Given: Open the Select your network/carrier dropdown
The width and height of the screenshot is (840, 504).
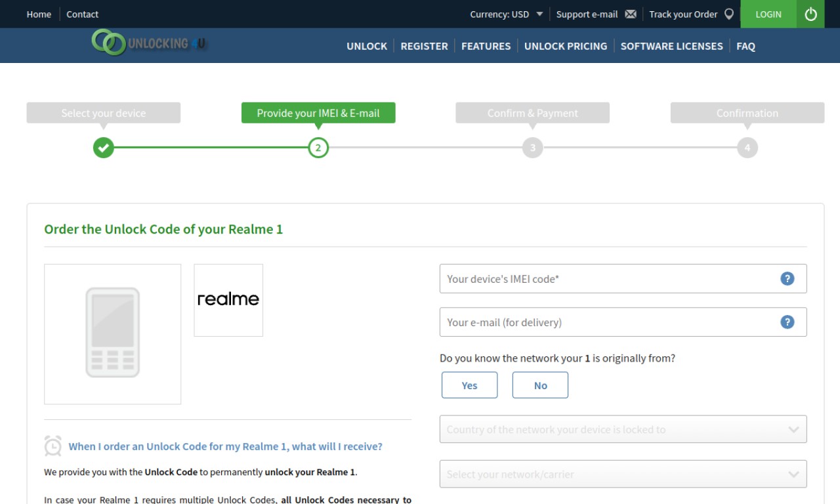Looking at the screenshot, I should tap(623, 474).
